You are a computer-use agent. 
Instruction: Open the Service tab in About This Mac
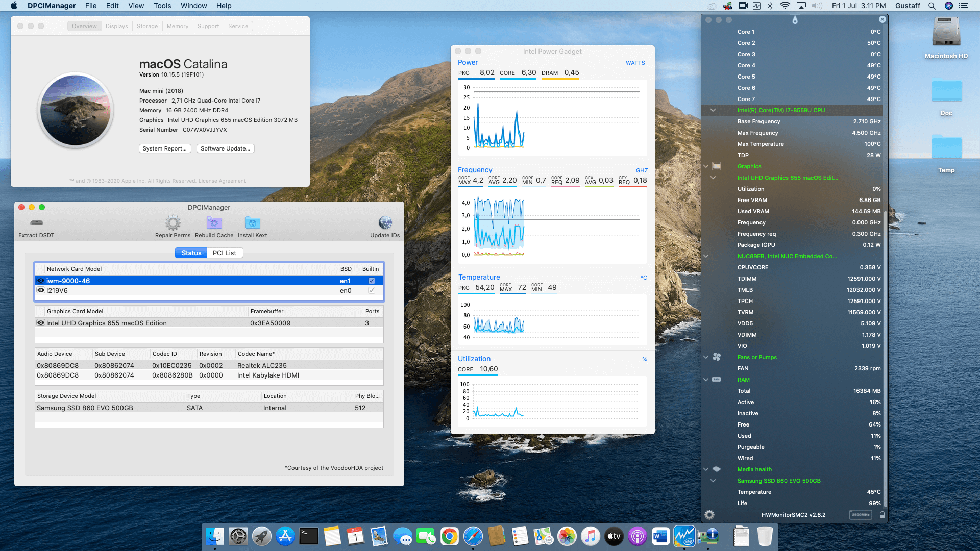(238, 26)
